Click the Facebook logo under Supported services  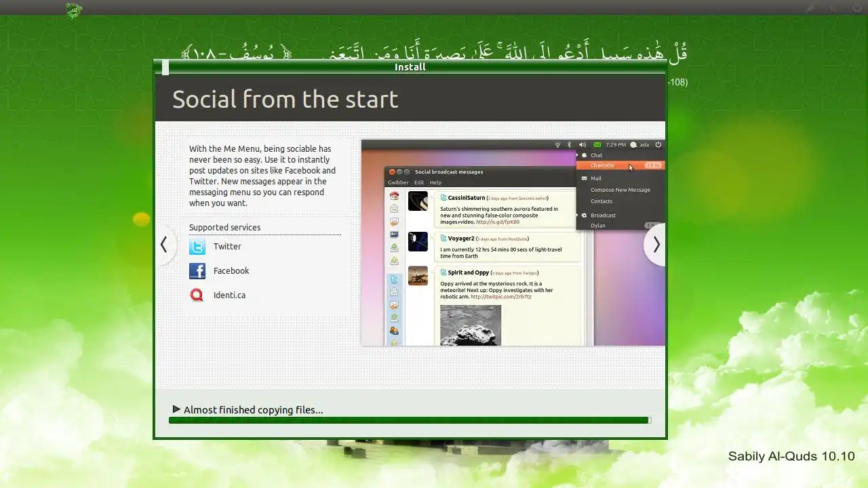[197, 271]
